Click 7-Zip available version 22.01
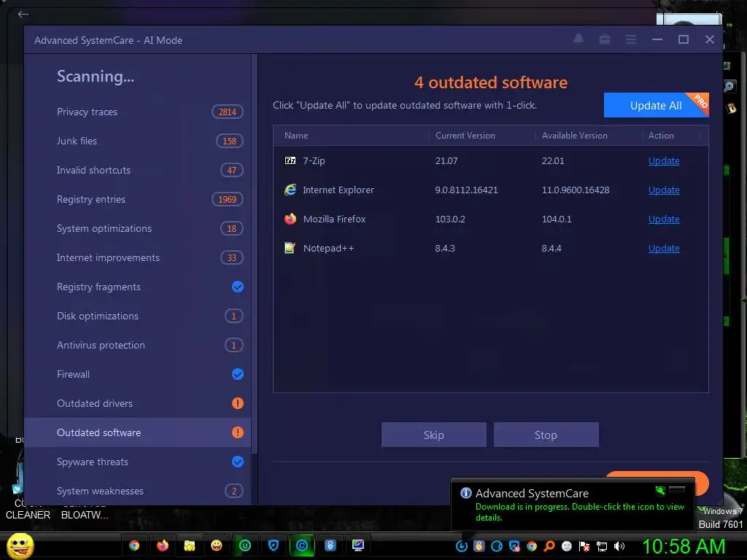This screenshot has width=747, height=560. coord(553,161)
